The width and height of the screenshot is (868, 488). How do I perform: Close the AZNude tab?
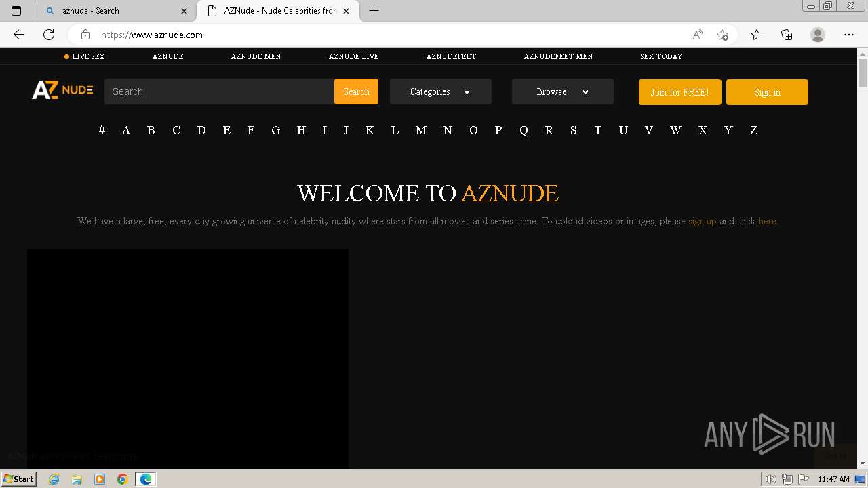coord(347,11)
